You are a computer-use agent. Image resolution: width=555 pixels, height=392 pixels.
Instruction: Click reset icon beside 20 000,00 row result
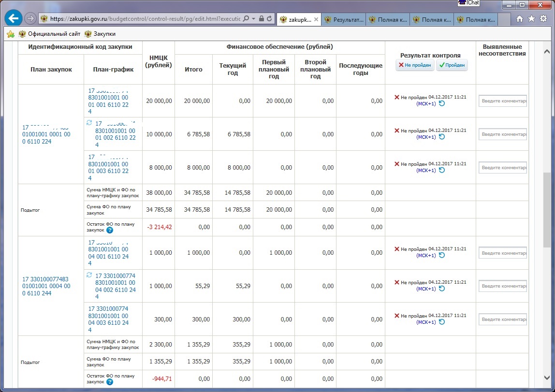coord(441,103)
